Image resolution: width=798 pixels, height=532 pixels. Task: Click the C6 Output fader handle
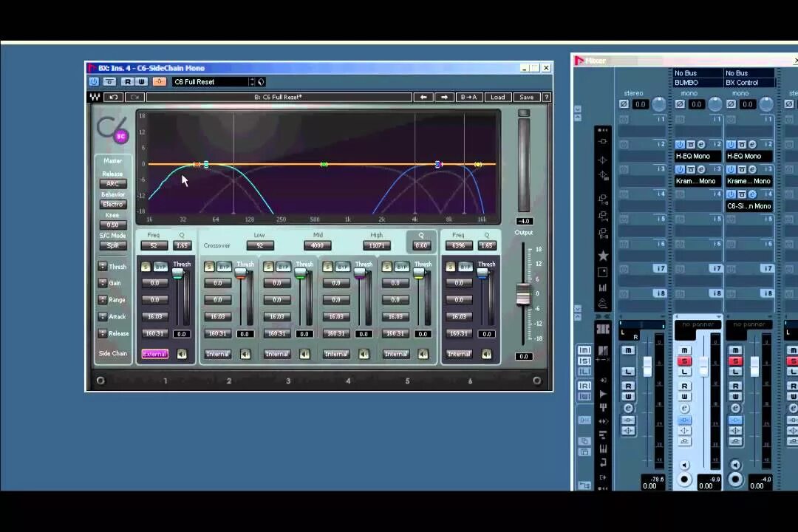tap(522, 294)
